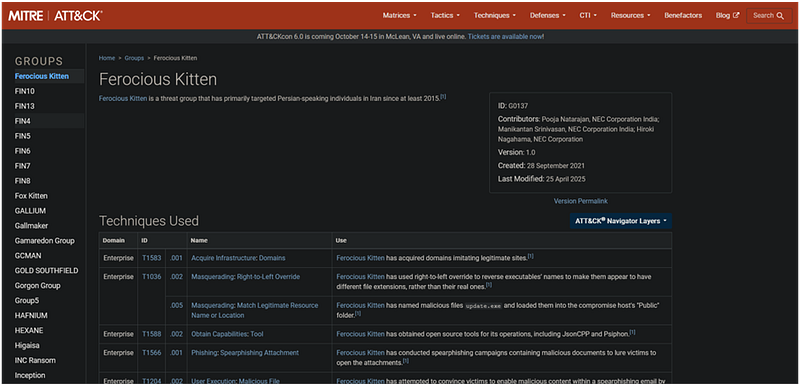Click sub-technique .005 under T1036
This screenshot has width=800, height=386.
pyautogui.click(x=176, y=305)
